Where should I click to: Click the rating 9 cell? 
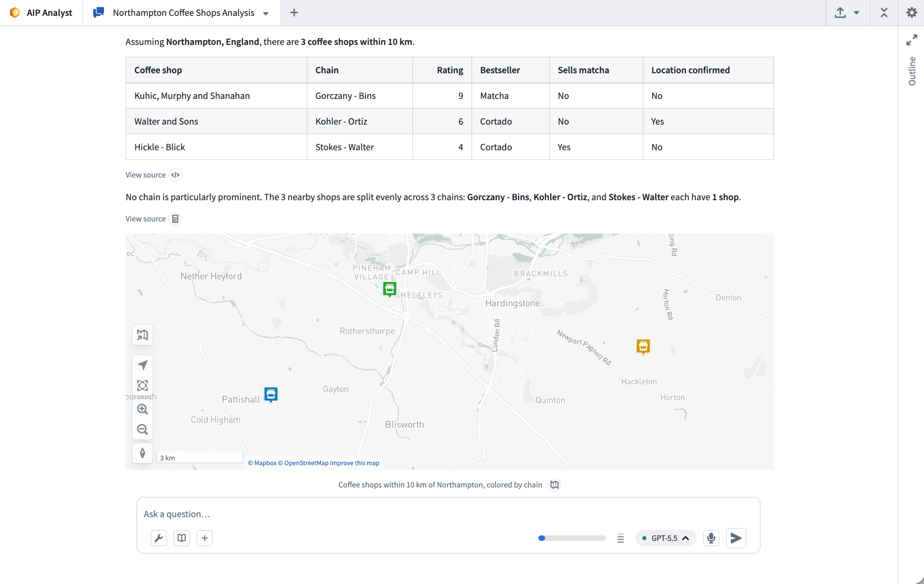tap(442, 96)
